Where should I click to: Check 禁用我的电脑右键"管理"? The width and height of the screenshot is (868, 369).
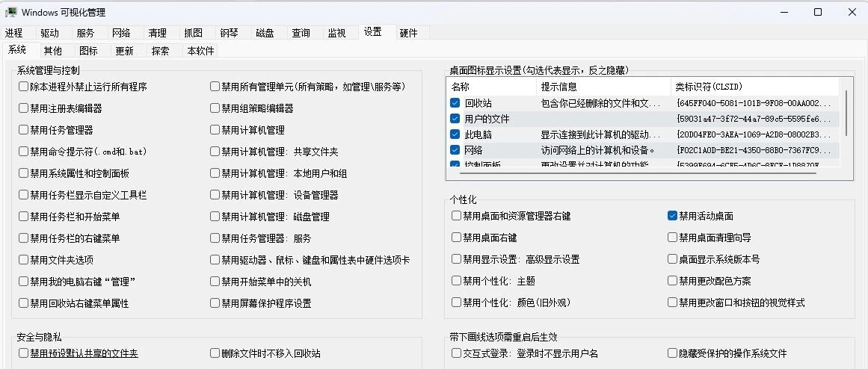click(23, 282)
